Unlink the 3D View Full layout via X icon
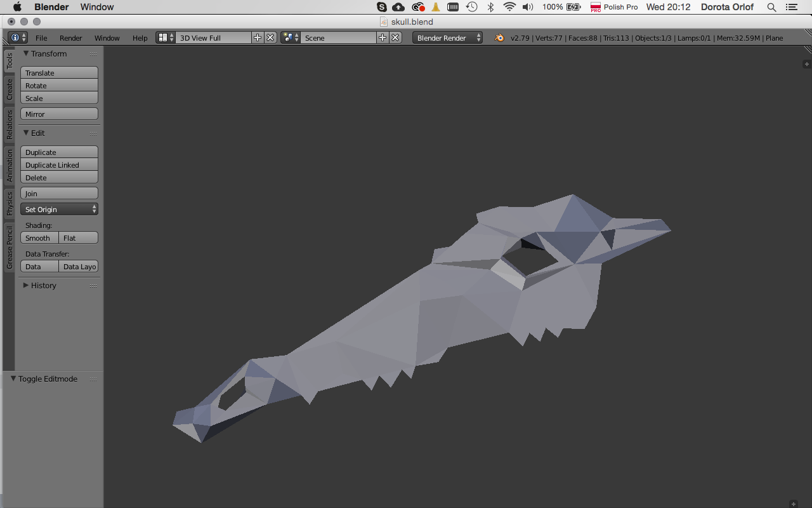Screen dimensions: 812x508 point(270,37)
